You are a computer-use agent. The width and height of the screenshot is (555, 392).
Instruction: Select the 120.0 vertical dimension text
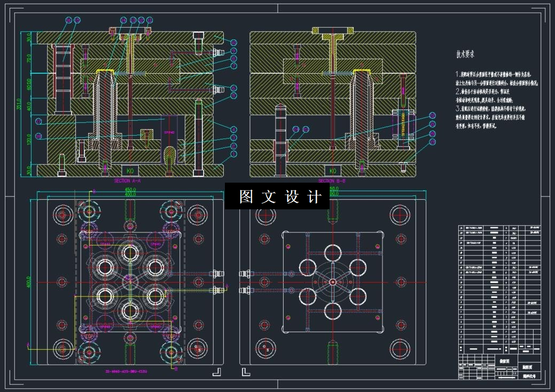pos(29,139)
